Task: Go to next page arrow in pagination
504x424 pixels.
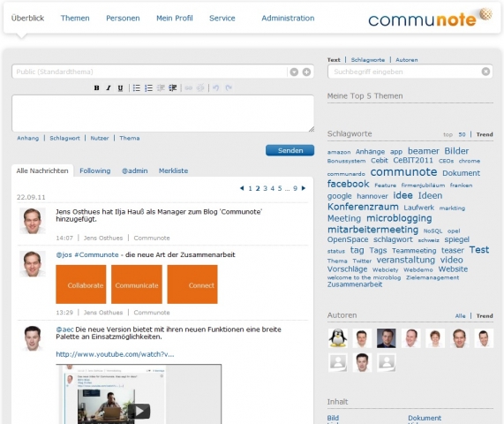Action: click(304, 188)
